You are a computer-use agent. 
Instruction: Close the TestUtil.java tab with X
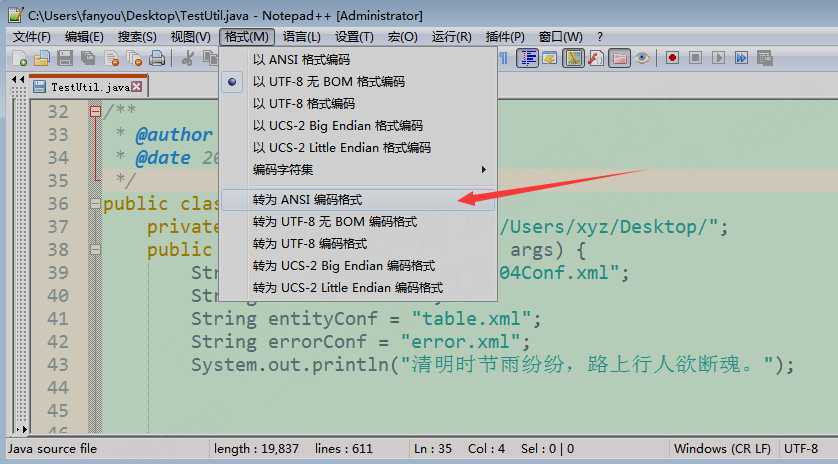click(137, 87)
